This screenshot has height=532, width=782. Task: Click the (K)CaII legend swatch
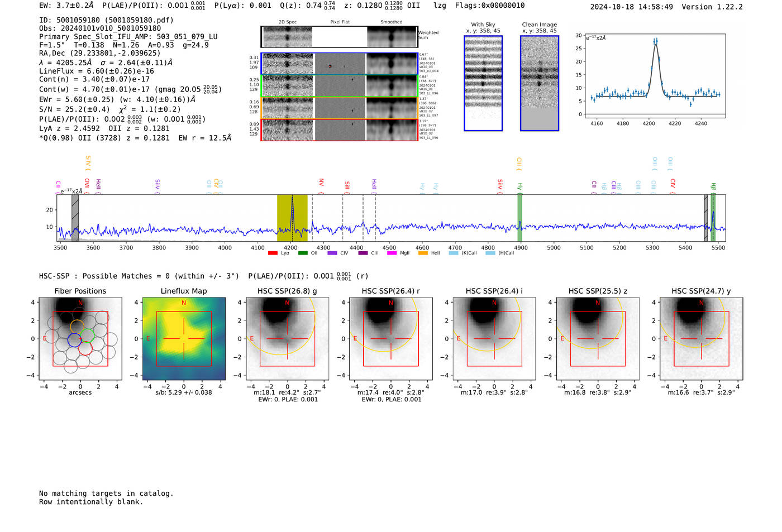pyautogui.click(x=454, y=253)
